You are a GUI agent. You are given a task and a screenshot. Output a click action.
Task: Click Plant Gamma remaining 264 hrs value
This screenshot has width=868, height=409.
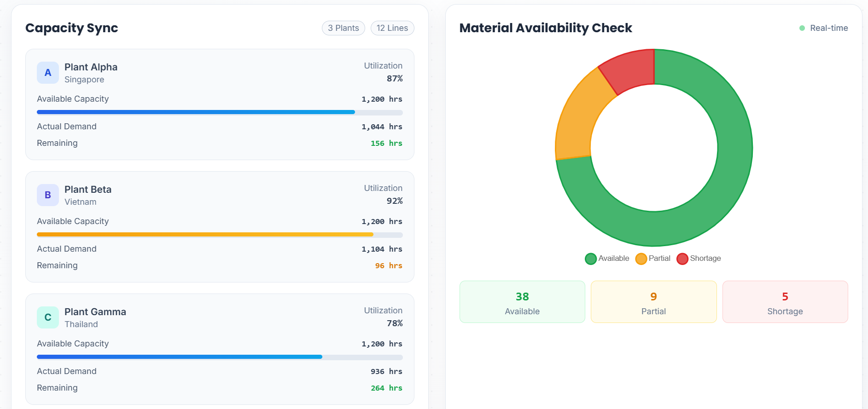386,388
